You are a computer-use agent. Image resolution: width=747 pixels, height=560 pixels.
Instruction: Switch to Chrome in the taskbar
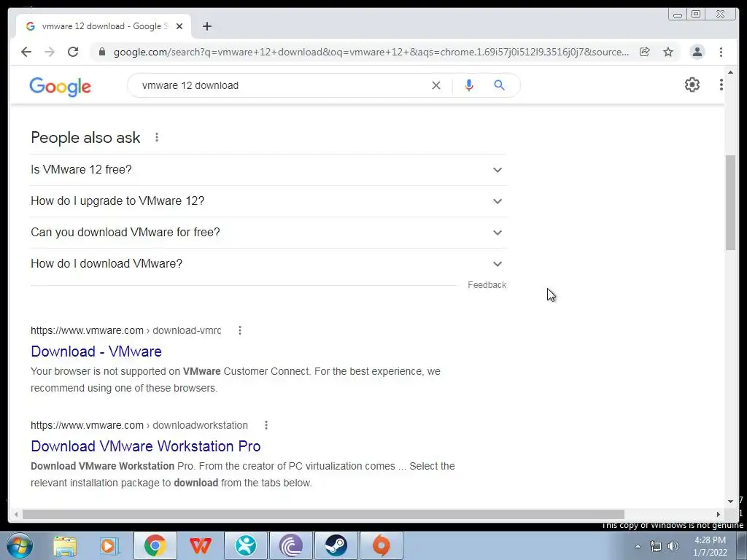(155, 545)
